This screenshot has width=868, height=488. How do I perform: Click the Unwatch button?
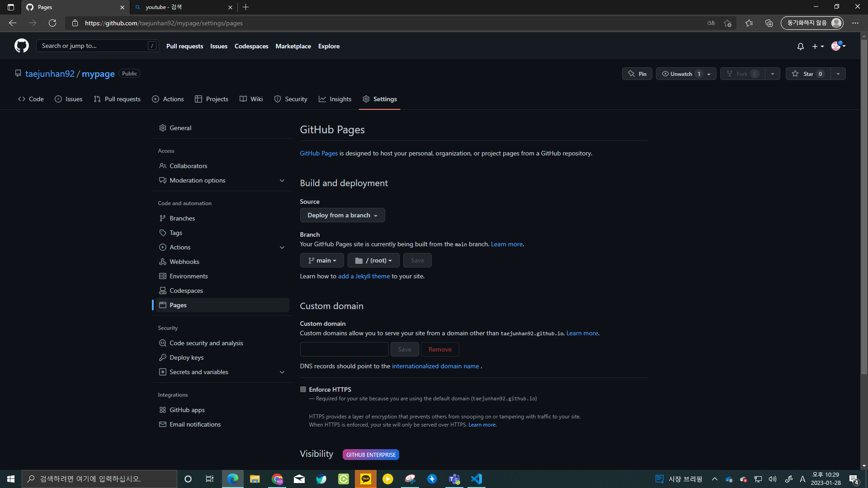(x=681, y=74)
